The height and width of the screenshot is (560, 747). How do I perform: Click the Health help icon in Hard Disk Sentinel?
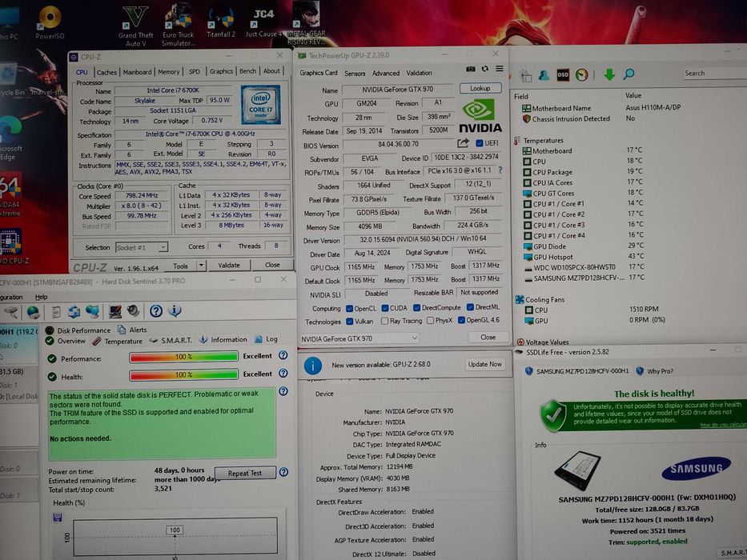click(x=283, y=373)
